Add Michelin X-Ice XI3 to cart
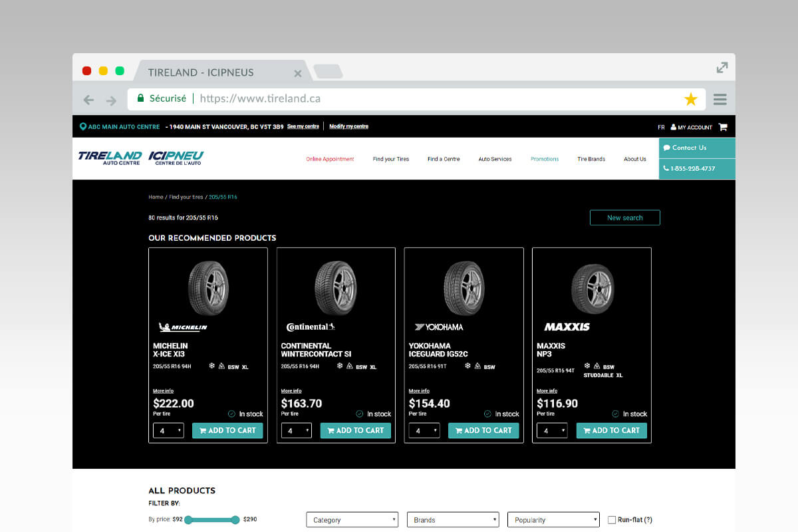Image resolution: width=798 pixels, height=532 pixels. point(227,430)
